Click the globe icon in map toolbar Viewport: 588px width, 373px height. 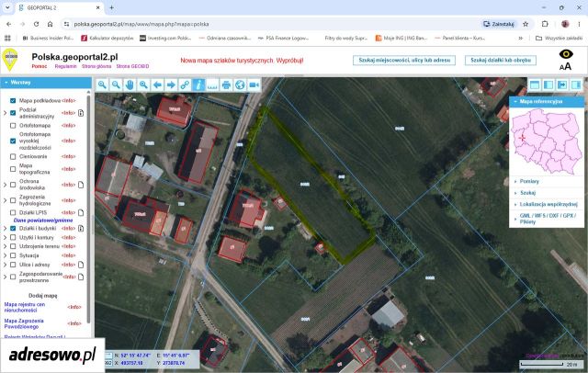click(x=240, y=85)
